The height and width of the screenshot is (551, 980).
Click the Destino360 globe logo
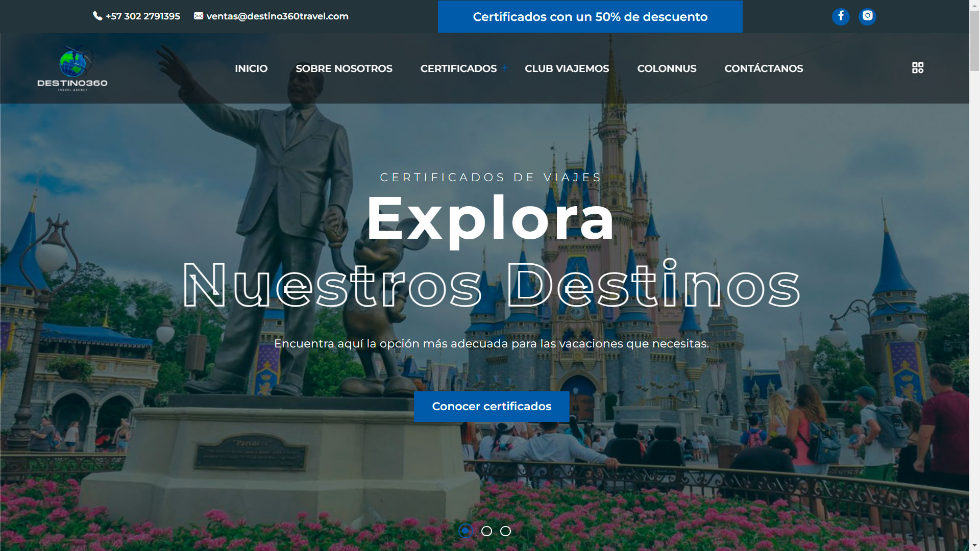click(72, 68)
